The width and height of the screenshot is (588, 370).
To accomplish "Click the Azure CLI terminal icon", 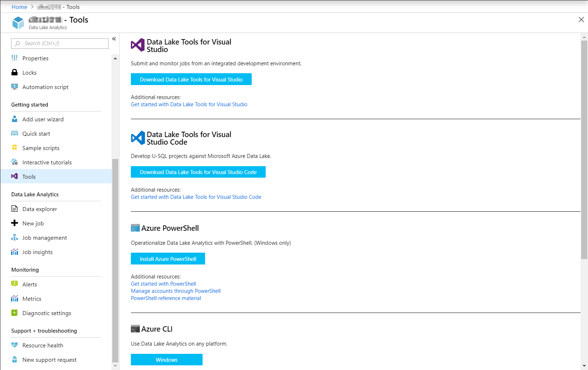I will [135, 329].
